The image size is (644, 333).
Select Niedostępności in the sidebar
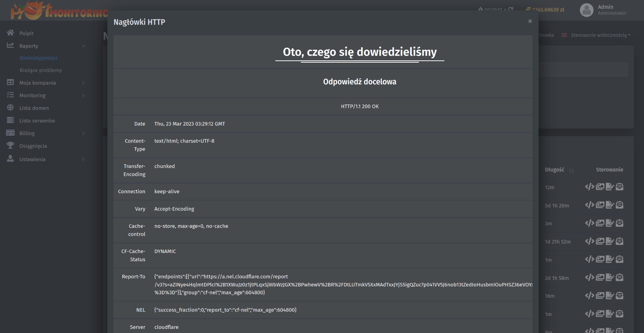38,58
